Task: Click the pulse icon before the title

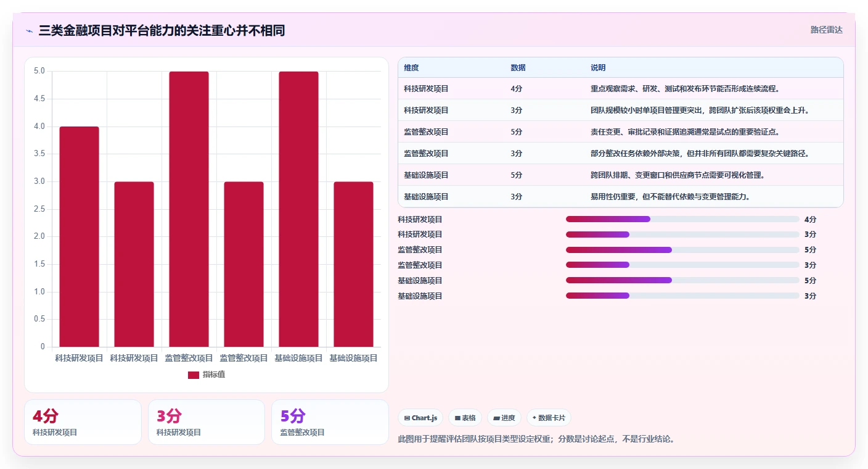Action: 29,30
